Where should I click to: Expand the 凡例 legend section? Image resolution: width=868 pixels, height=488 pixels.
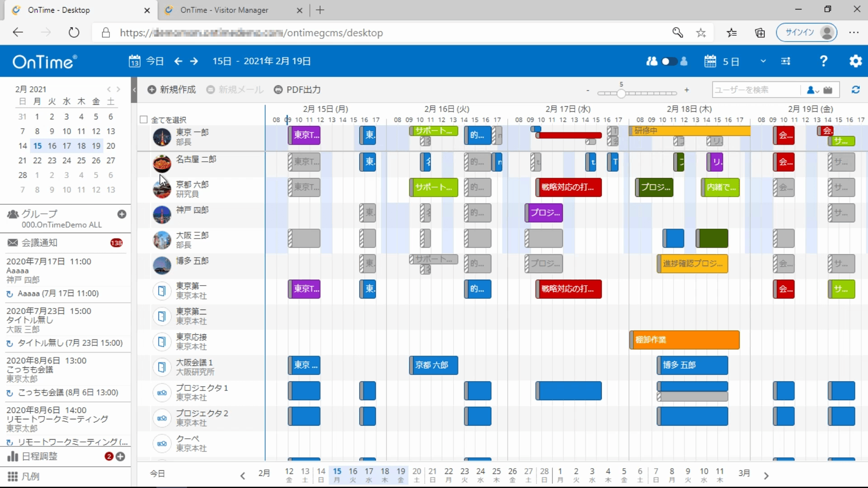30,476
